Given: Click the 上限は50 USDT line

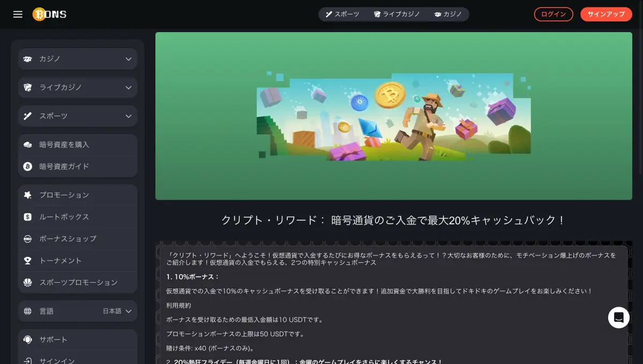Looking at the screenshot, I should tap(235, 334).
